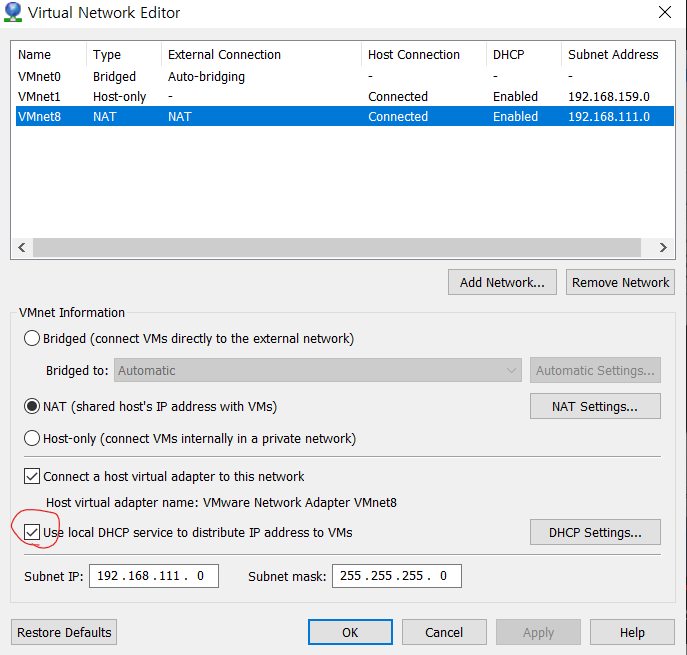The height and width of the screenshot is (655, 687).
Task: Click the Remove Network button
Action: pos(620,282)
